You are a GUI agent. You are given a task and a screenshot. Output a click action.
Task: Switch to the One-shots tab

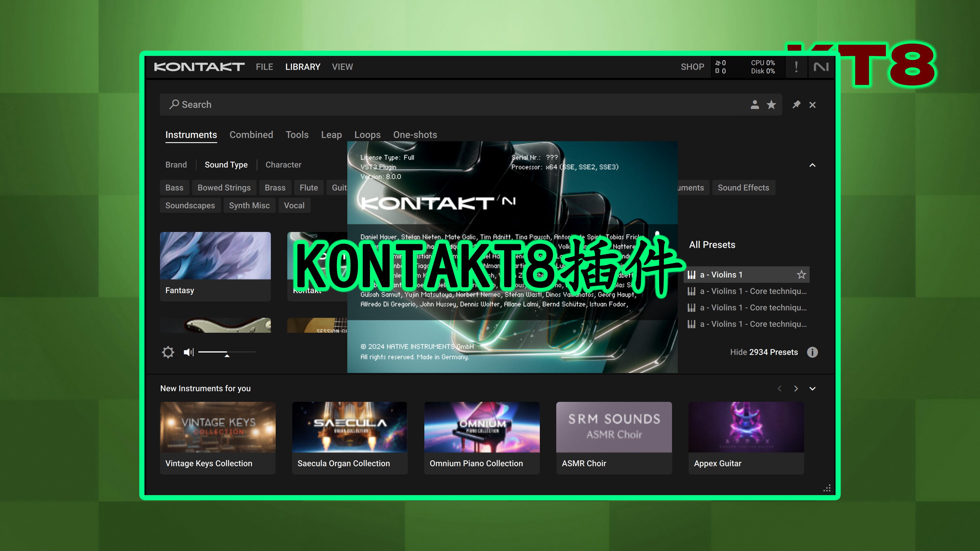pyautogui.click(x=415, y=135)
